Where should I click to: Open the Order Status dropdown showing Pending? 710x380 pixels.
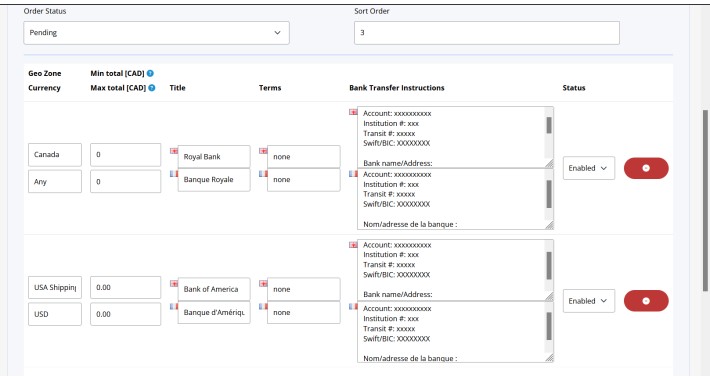(156, 33)
